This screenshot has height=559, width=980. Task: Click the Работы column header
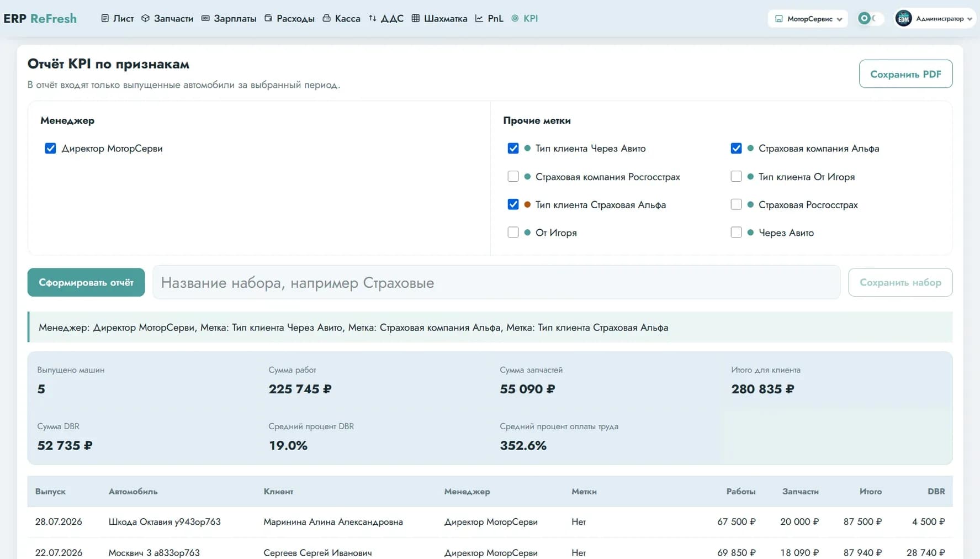[x=741, y=491]
